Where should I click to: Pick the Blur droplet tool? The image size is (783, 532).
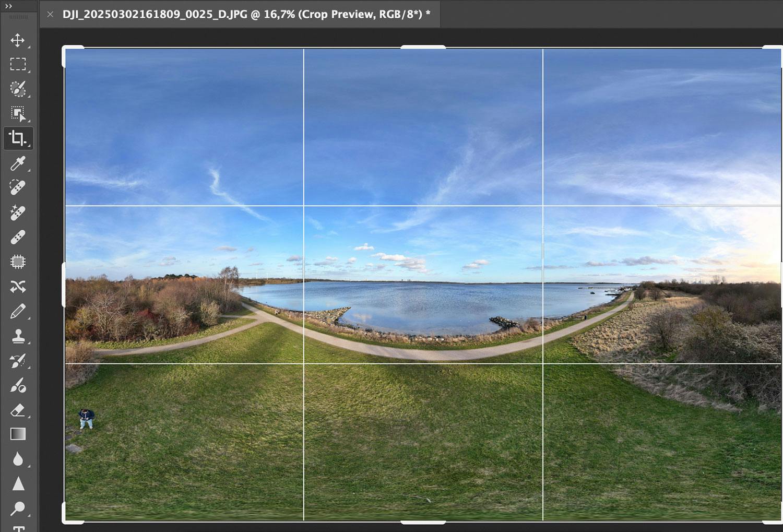pyautogui.click(x=18, y=459)
